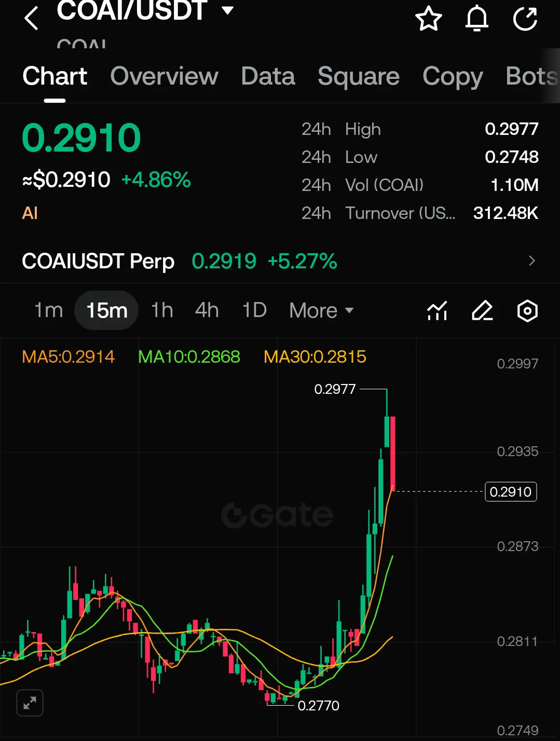Tap the 0.2977 high price label on chart
The width and height of the screenshot is (560, 741).
pos(335,389)
